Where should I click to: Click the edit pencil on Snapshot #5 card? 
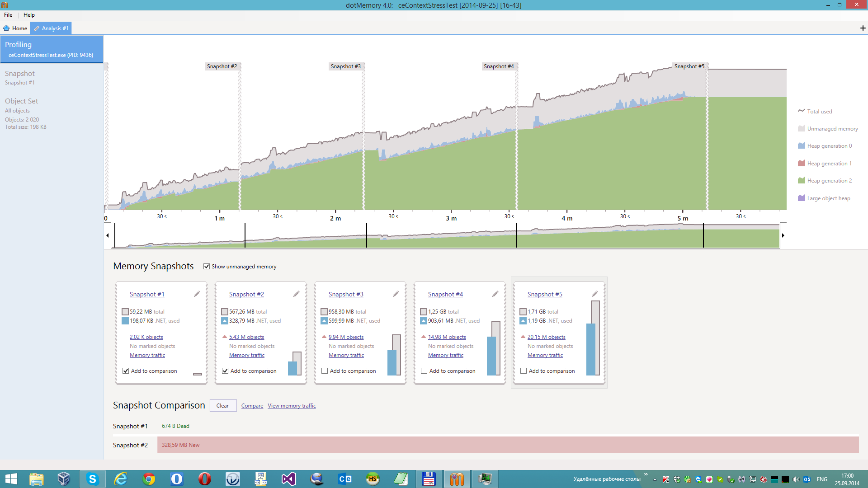click(x=595, y=294)
